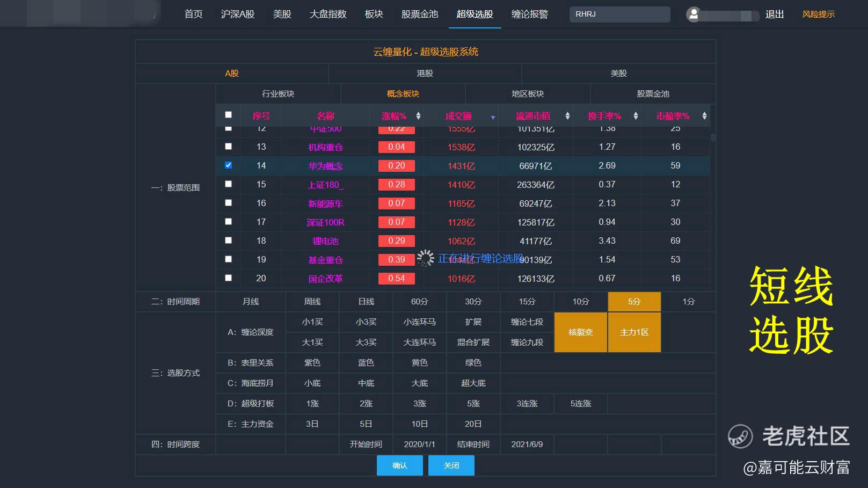Switch to the A股 market tab
Screen dimensions: 868x488
pyautogui.click(x=232, y=74)
